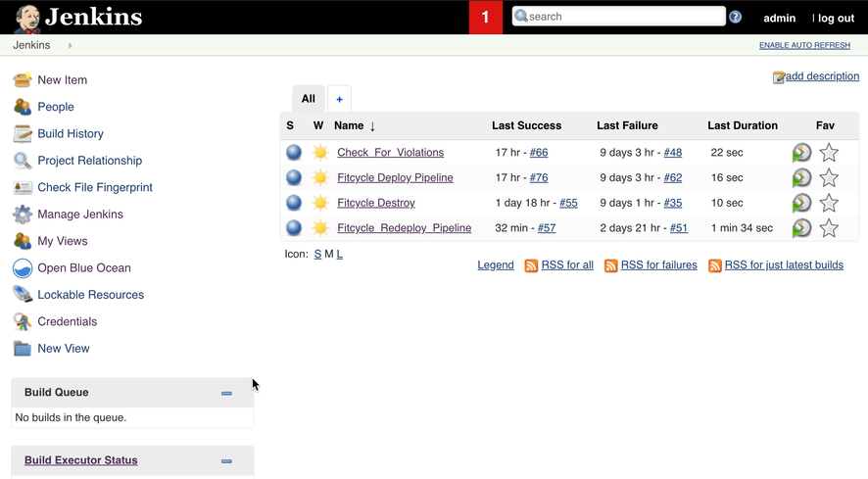Image resolution: width=868 pixels, height=479 pixels.
Task: Open the Fitcycle Deploy Pipeline job
Action: (395, 177)
